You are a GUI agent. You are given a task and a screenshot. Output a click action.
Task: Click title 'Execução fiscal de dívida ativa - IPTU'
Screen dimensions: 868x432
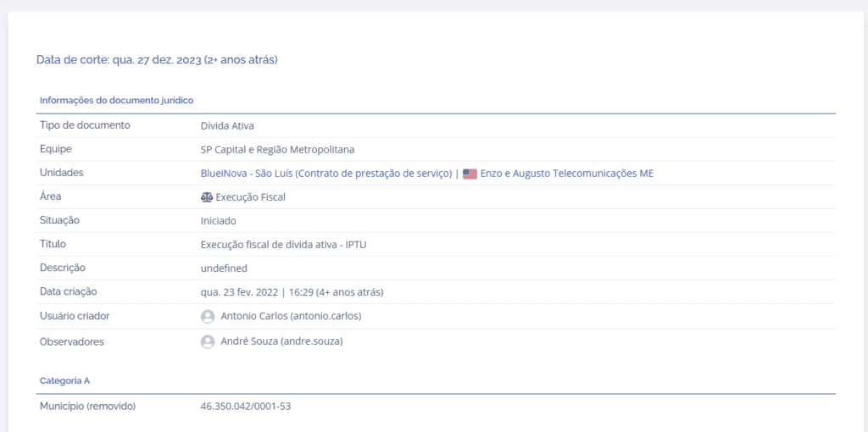tap(283, 245)
